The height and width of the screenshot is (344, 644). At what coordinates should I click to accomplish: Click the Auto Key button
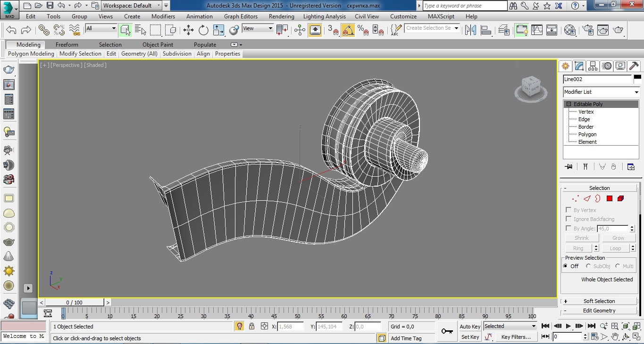pyautogui.click(x=470, y=326)
